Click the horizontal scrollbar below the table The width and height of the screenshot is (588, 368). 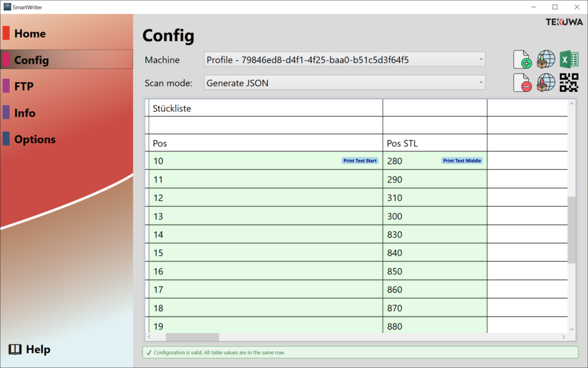[x=195, y=336]
